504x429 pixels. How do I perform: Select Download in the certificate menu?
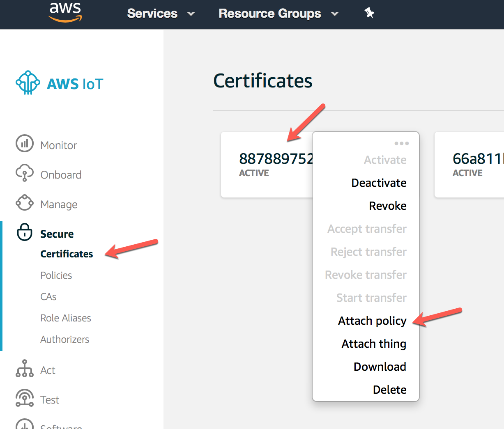pyautogui.click(x=380, y=367)
